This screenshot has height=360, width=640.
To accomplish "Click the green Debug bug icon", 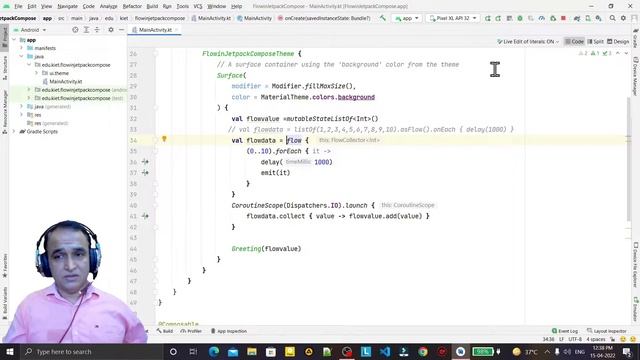I will click(520, 18).
